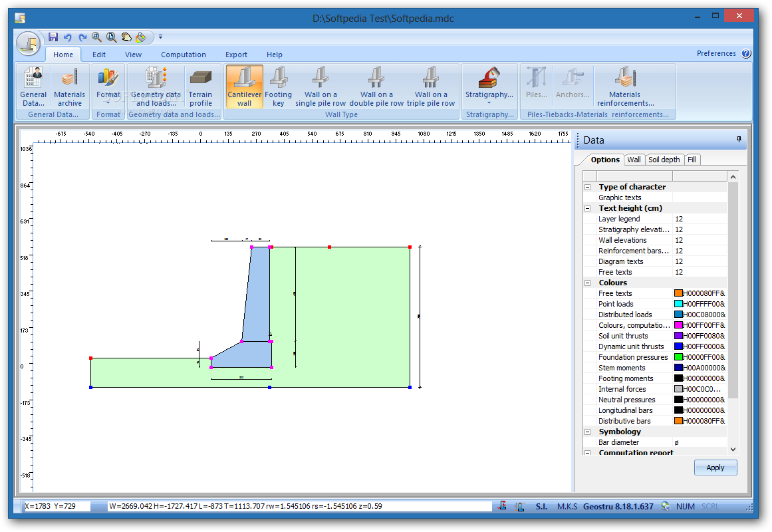772x532 pixels.
Task: Click the paint bucket icon in quick toolbar
Action: [x=142, y=37]
